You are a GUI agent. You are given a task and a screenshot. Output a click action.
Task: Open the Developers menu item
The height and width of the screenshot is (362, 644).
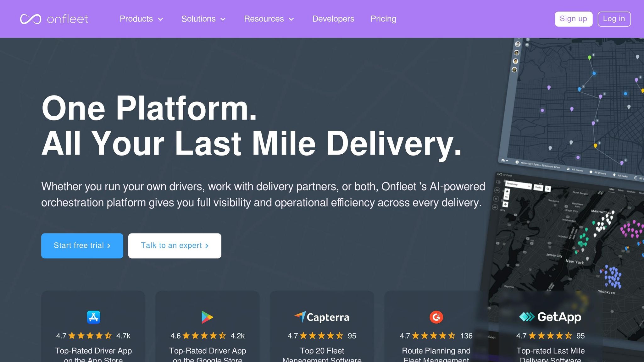(x=333, y=19)
